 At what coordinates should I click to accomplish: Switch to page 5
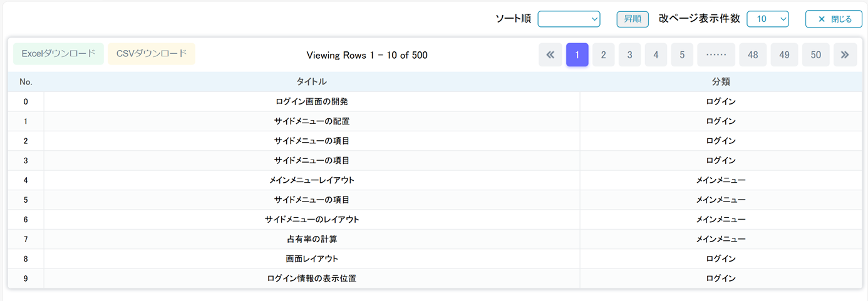pos(682,55)
